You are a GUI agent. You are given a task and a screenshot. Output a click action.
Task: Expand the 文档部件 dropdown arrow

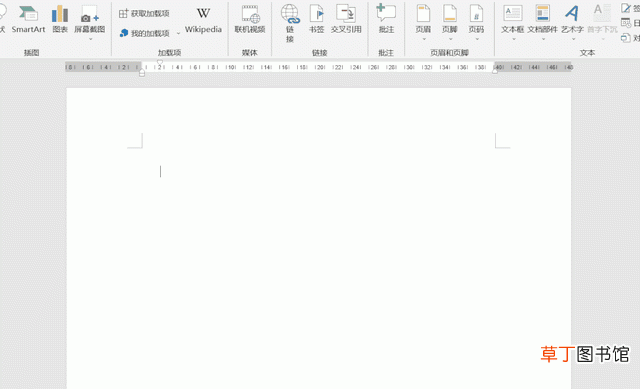[x=543, y=39]
